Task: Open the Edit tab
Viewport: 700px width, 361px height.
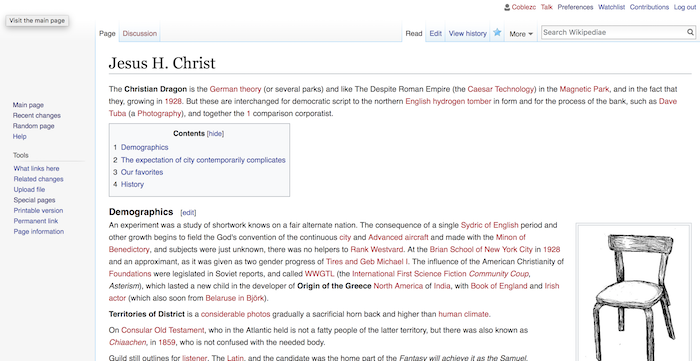Action: (436, 33)
